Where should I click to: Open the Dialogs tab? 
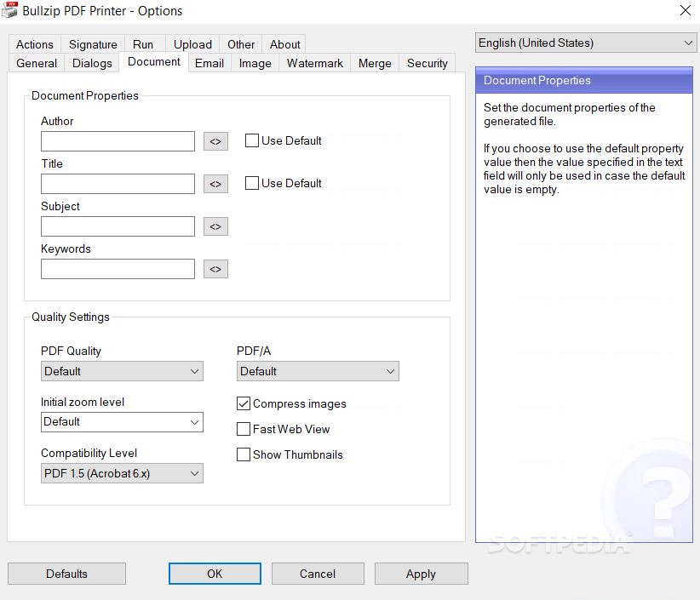pyautogui.click(x=92, y=63)
